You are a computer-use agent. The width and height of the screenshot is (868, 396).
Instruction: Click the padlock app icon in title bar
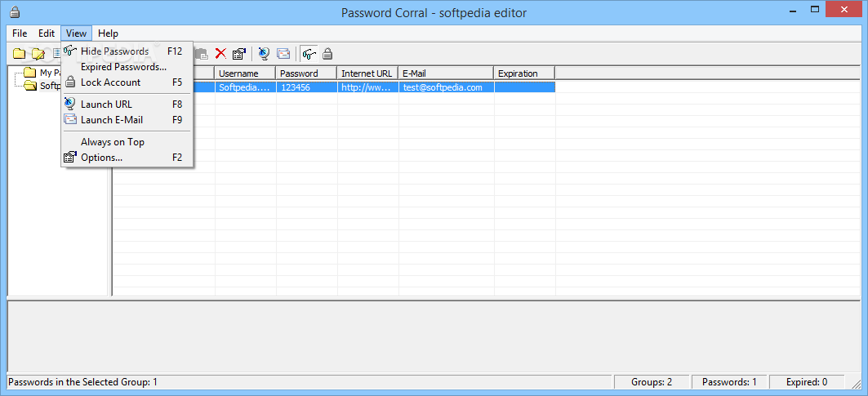(x=15, y=11)
